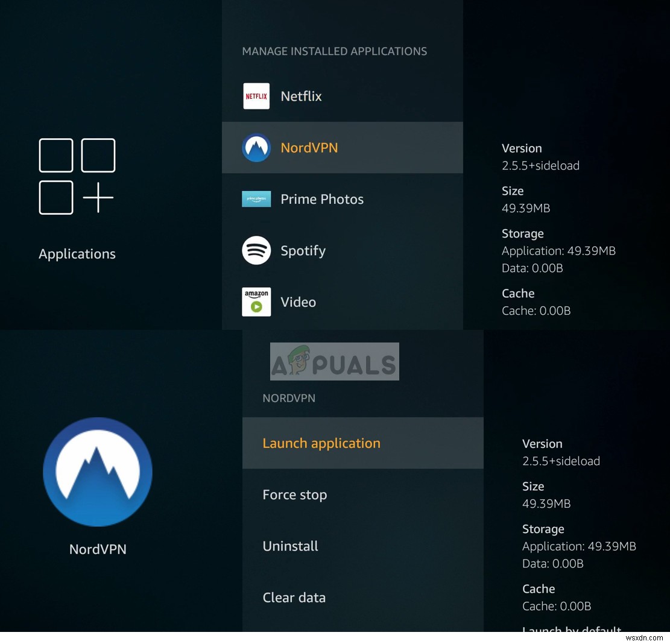
Task: Click the NETFLIX red logo tile
Action: tap(256, 96)
